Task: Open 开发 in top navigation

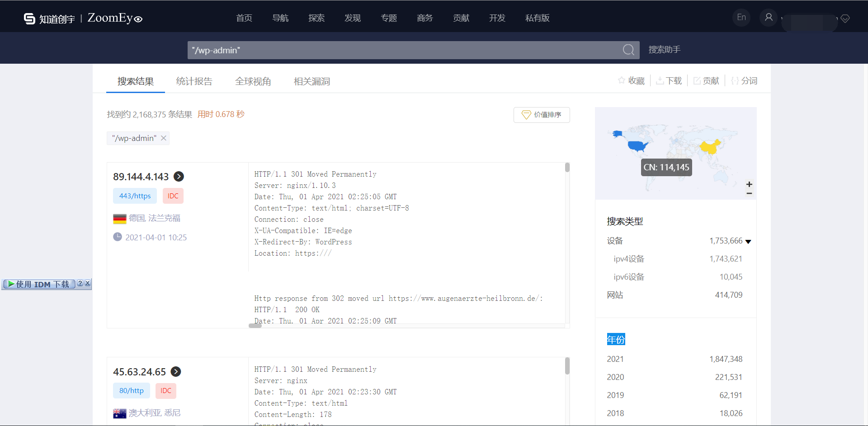Action: point(497,18)
